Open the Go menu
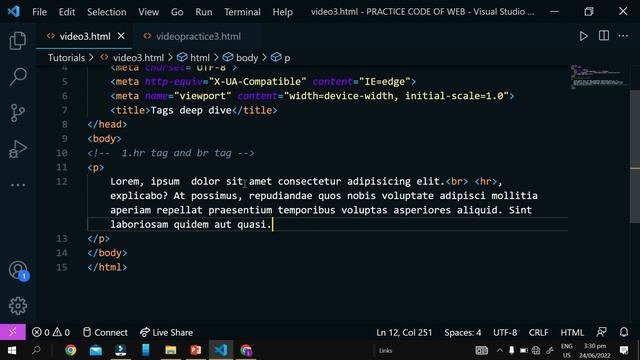The width and height of the screenshot is (640, 360). [177, 12]
